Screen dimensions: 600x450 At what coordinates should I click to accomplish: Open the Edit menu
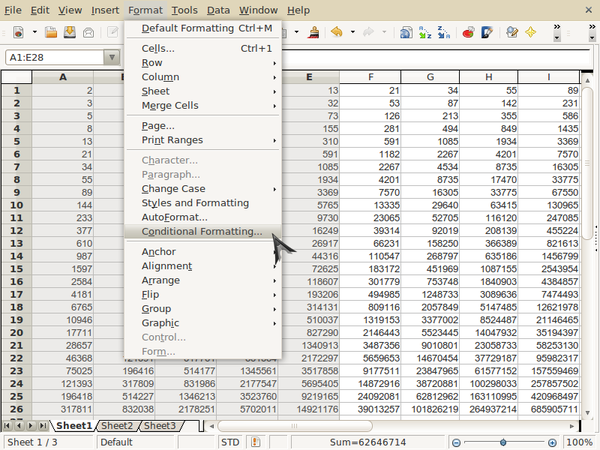40,10
